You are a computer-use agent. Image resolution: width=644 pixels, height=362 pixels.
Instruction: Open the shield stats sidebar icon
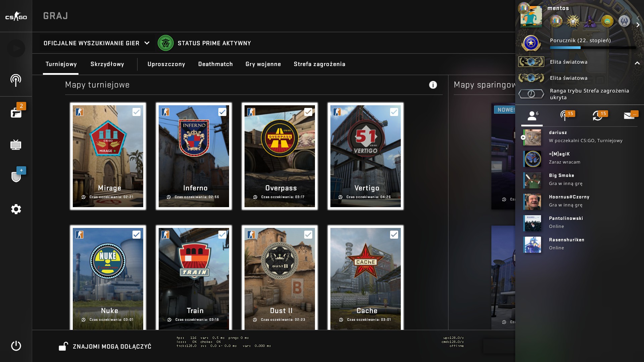click(x=16, y=176)
